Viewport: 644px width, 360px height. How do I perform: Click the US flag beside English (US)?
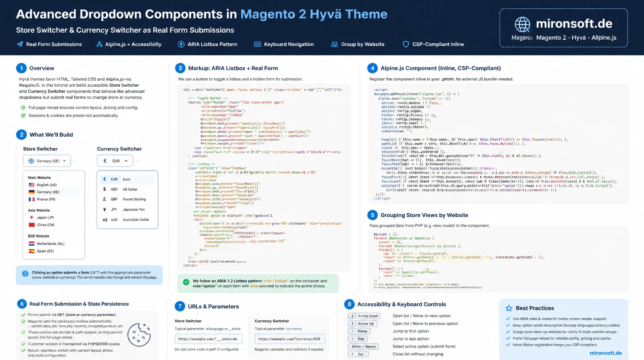tap(32, 185)
